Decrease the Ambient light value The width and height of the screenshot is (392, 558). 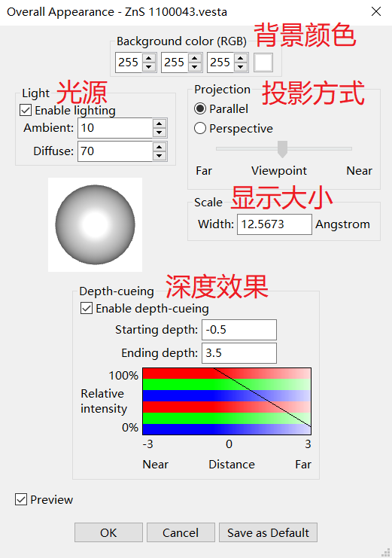160,133
